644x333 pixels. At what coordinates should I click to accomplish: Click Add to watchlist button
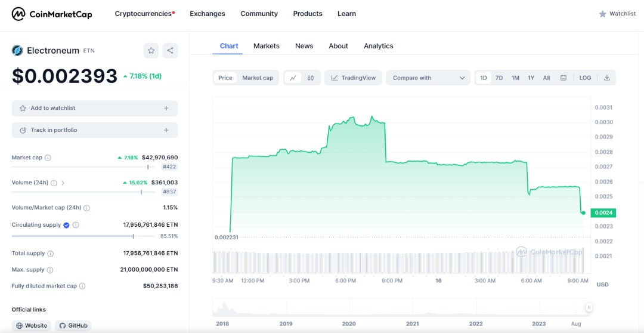pyautogui.click(x=95, y=108)
